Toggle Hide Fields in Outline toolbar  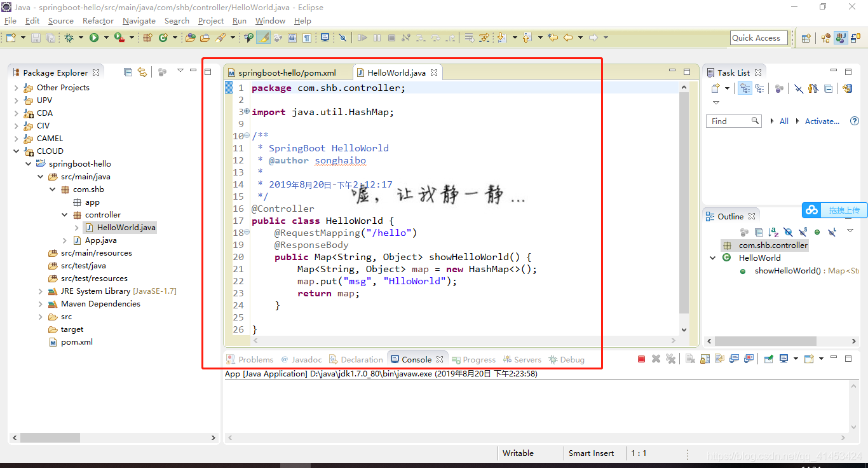[x=788, y=232]
